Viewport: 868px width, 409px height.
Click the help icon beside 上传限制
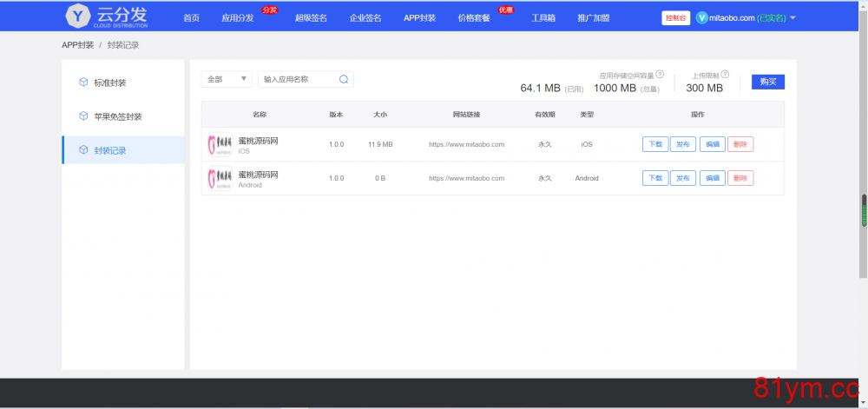725,75
